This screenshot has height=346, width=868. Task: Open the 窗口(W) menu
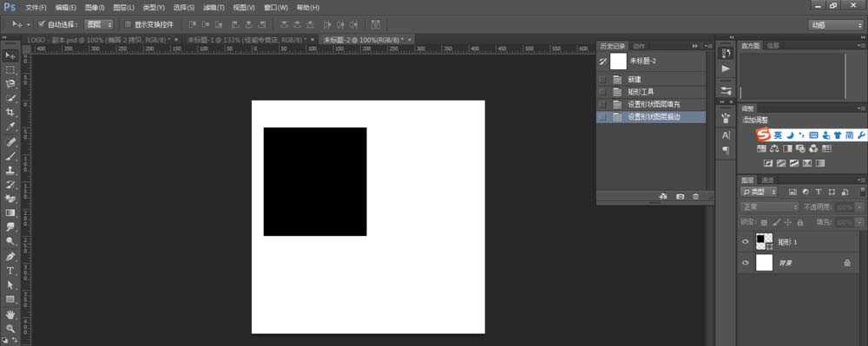pyautogui.click(x=276, y=8)
